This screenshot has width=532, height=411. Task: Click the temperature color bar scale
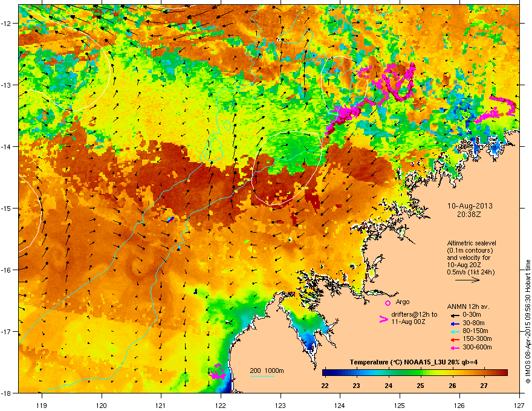pyautogui.click(x=415, y=373)
